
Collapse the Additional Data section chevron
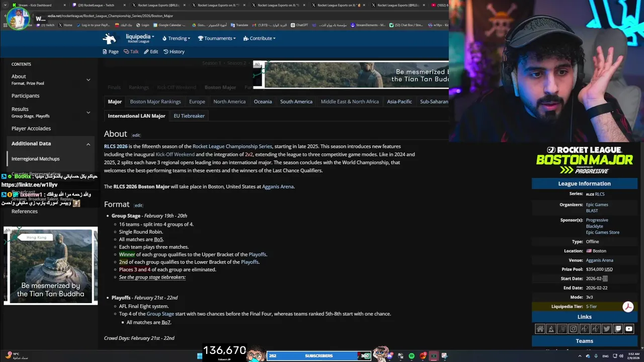[x=88, y=144]
